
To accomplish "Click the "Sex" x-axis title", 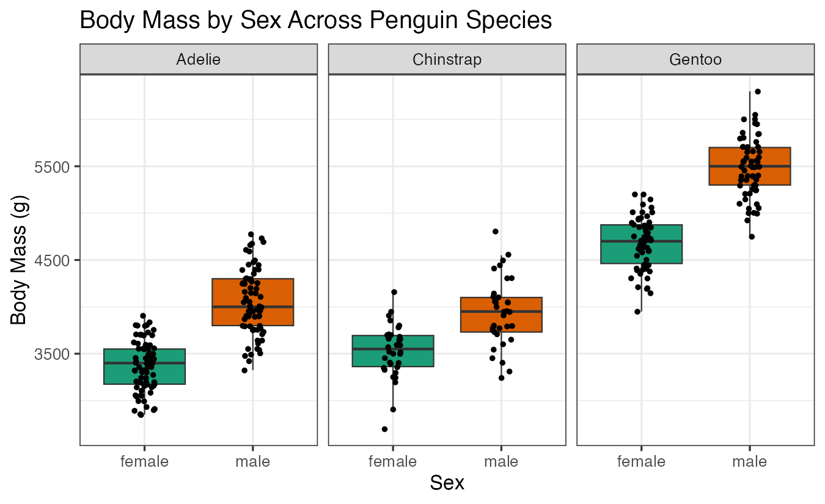I will tap(447, 483).
